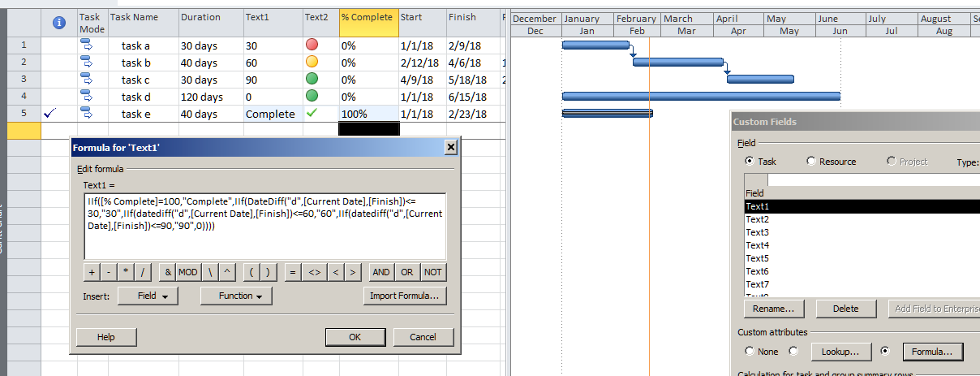Click the Import Formula button
This screenshot has height=376, width=980.
pos(404,296)
